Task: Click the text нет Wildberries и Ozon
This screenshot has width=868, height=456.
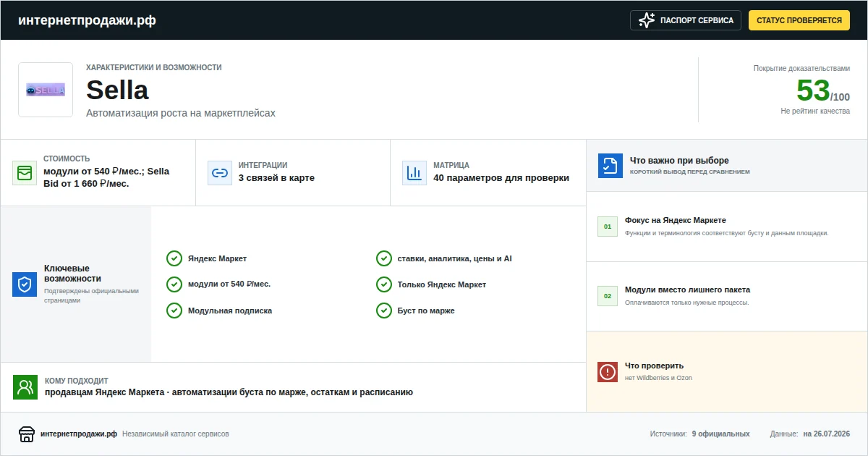Action: (x=658, y=378)
